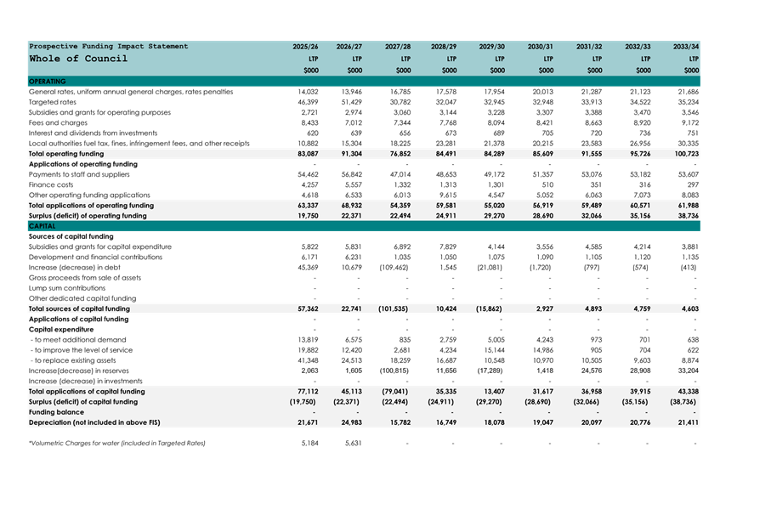Click 'Surplus (deficit) of capital funding' label
Image resolution: width=771 pixels, height=532 pixels.
83,402
